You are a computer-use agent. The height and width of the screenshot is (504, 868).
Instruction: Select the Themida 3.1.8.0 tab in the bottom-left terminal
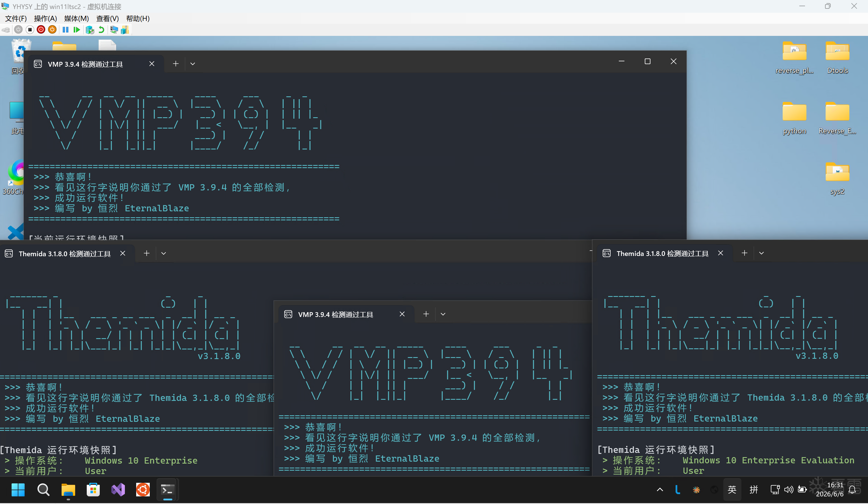65,254
